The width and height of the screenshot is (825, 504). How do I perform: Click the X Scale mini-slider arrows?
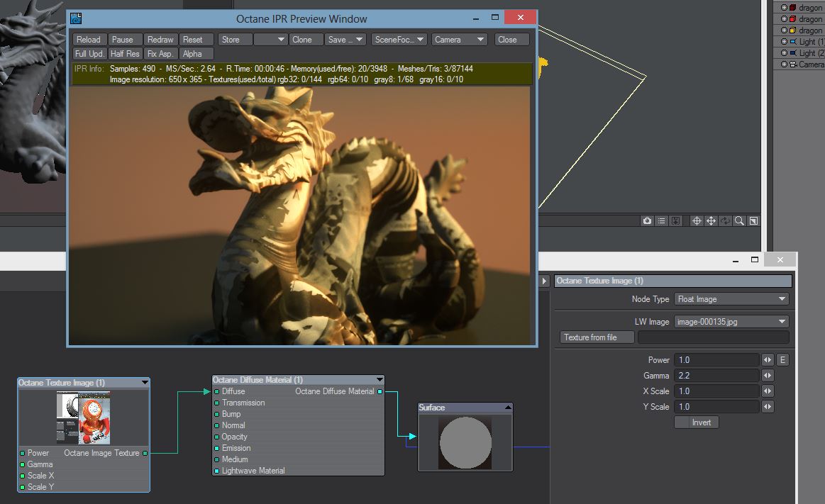[x=768, y=391]
